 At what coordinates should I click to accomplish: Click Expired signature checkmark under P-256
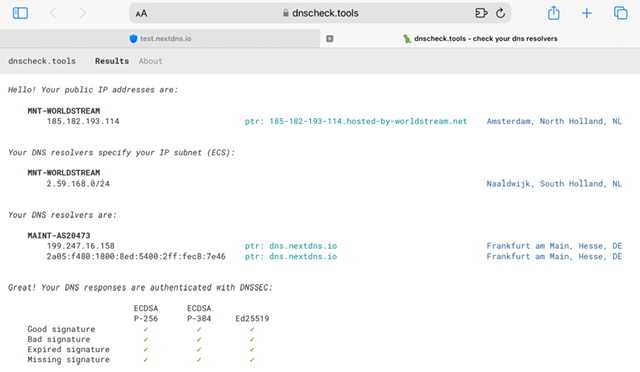click(146, 350)
